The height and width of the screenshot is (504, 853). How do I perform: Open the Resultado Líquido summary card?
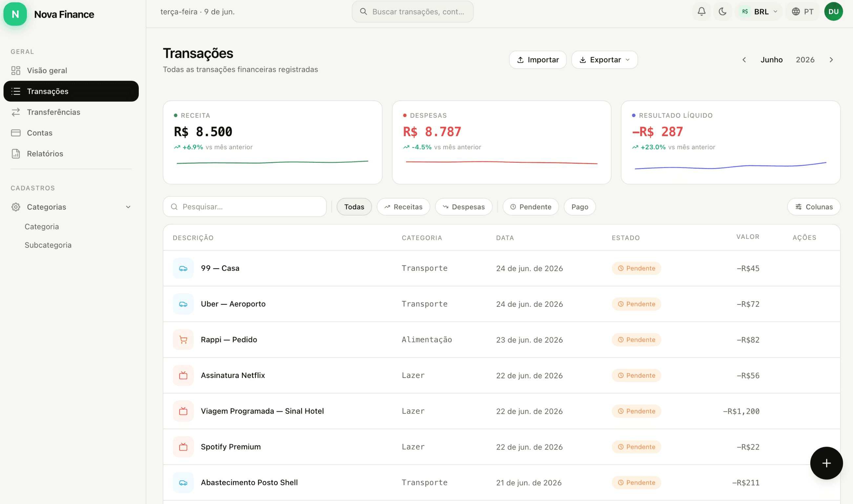point(730,142)
